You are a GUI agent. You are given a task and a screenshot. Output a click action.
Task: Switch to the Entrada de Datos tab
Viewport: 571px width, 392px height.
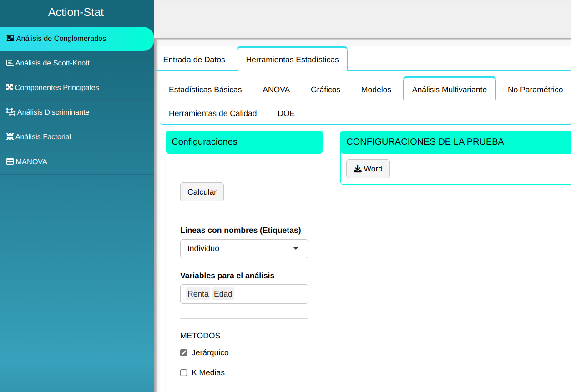tap(194, 60)
